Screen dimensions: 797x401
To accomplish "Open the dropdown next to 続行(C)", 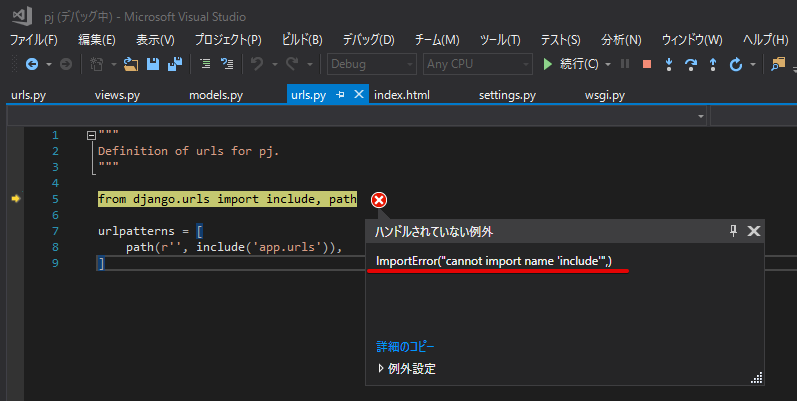I will click(608, 65).
